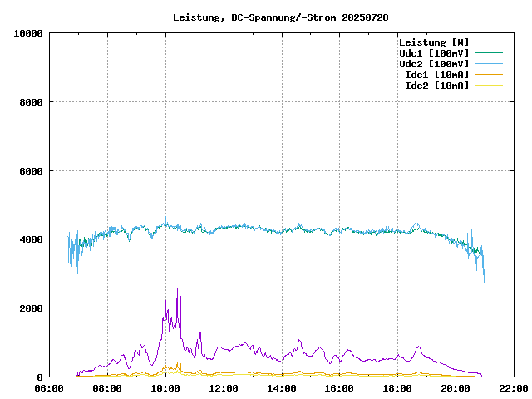
Task: Select the Leistung [W] legend label
Action: [x=433, y=42]
